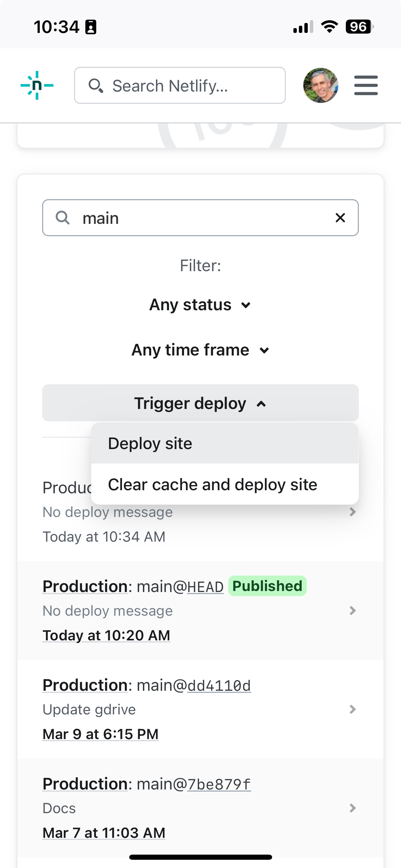This screenshot has width=401, height=868.
Task: Open deploy from Mar 9 at 6:15 PM
Action: pos(100,734)
